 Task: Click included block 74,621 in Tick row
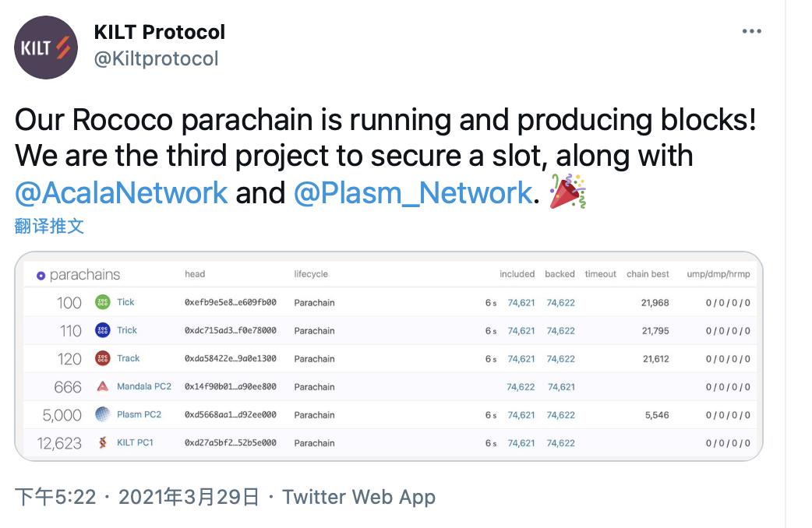(x=521, y=302)
